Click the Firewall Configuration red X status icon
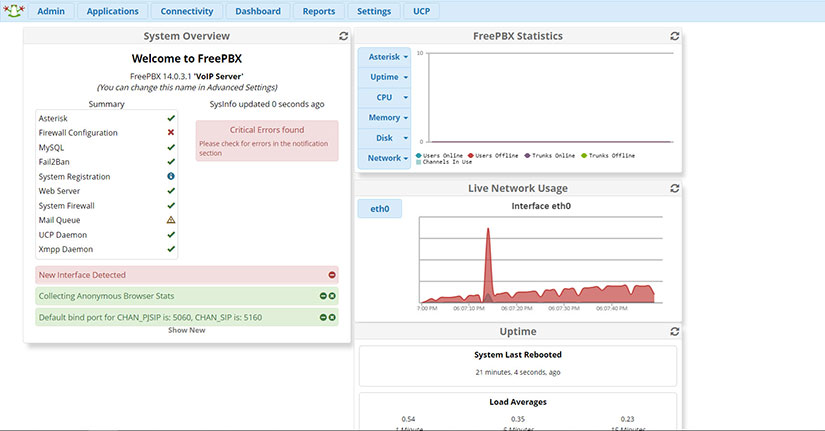Image resolution: width=825 pixels, height=431 pixels. click(171, 132)
